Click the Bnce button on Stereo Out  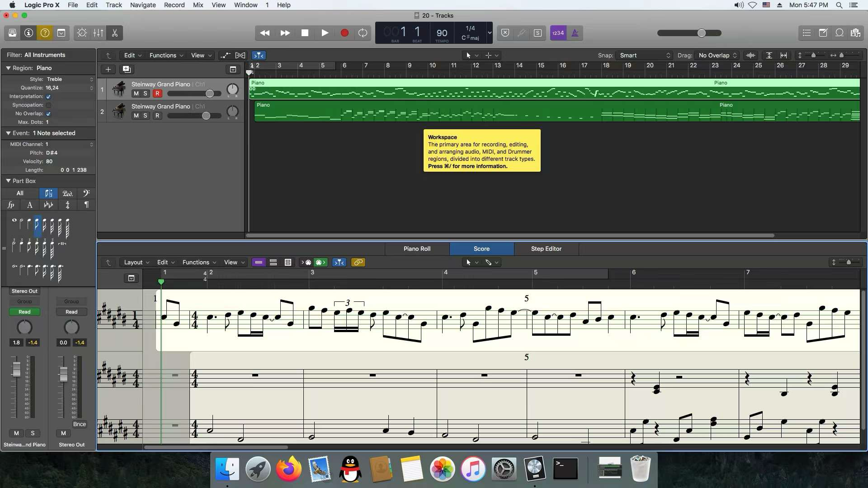tap(80, 424)
